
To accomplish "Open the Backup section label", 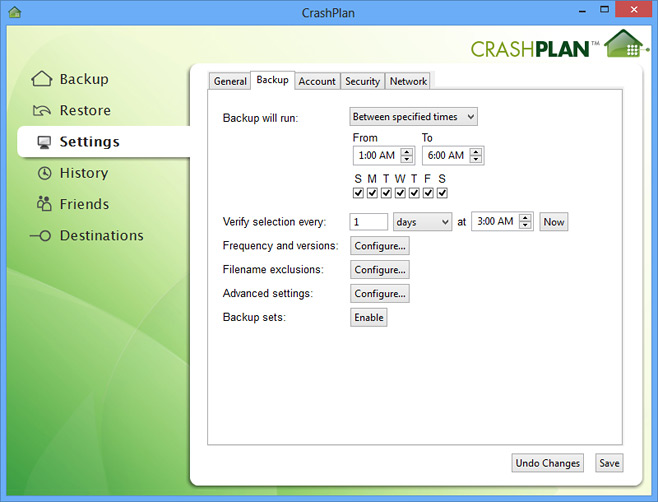I will pos(84,79).
